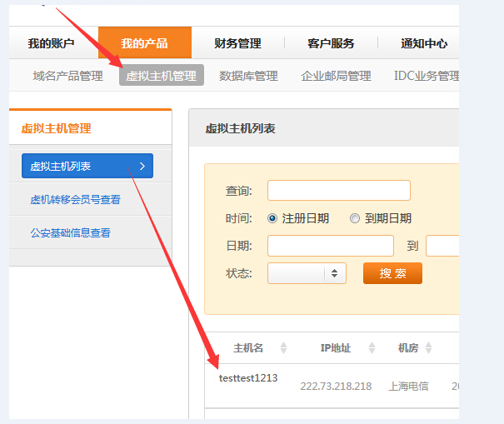Open 数据库管理 in the submenu
This screenshot has height=424, width=504.
(x=248, y=76)
